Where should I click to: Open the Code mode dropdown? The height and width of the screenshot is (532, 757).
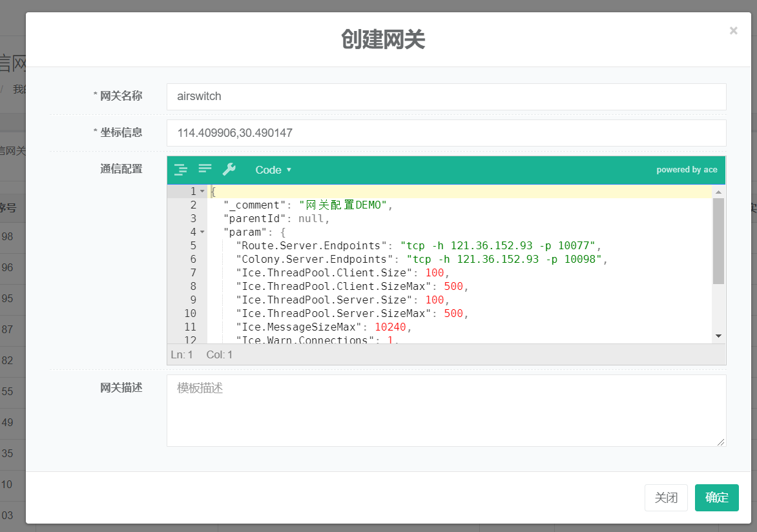click(273, 170)
